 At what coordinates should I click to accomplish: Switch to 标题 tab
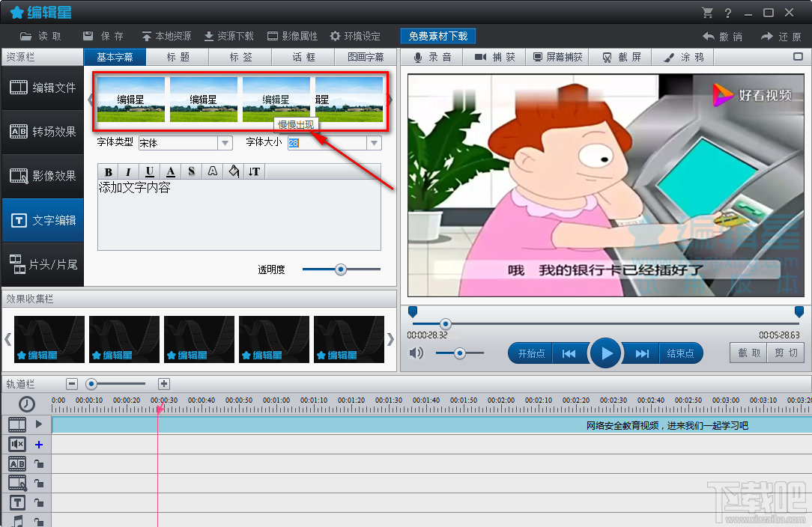coord(178,57)
